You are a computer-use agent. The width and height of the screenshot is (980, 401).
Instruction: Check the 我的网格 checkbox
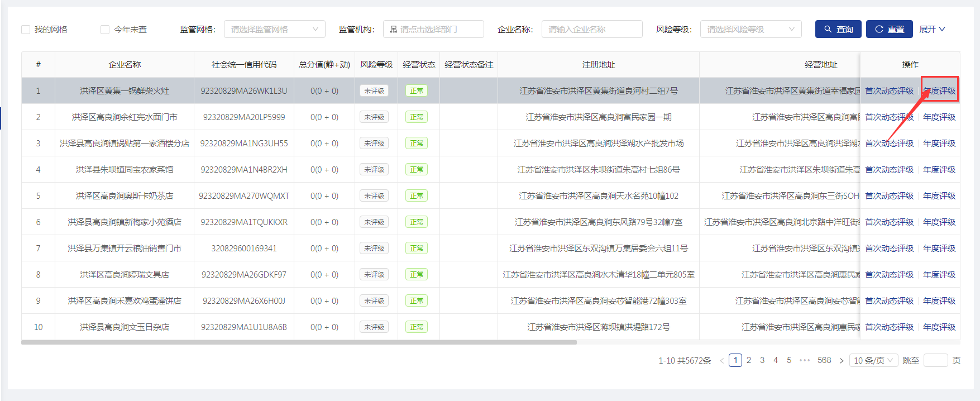coord(26,30)
